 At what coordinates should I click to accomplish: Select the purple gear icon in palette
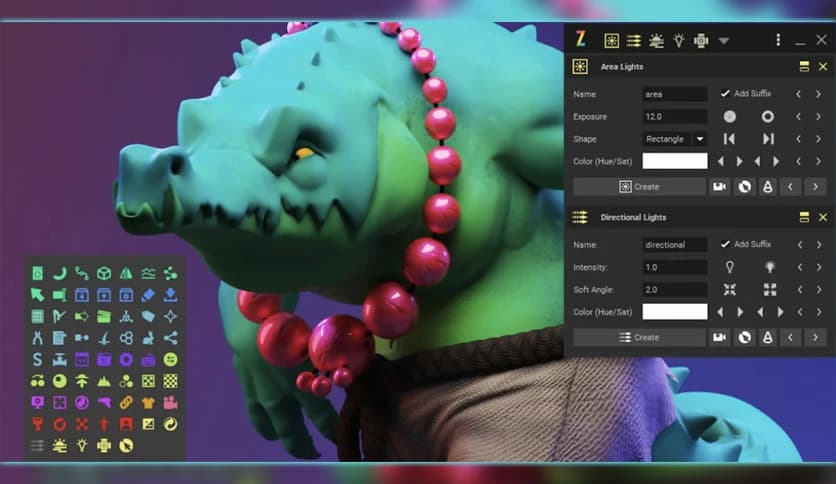pyautogui.click(x=126, y=359)
